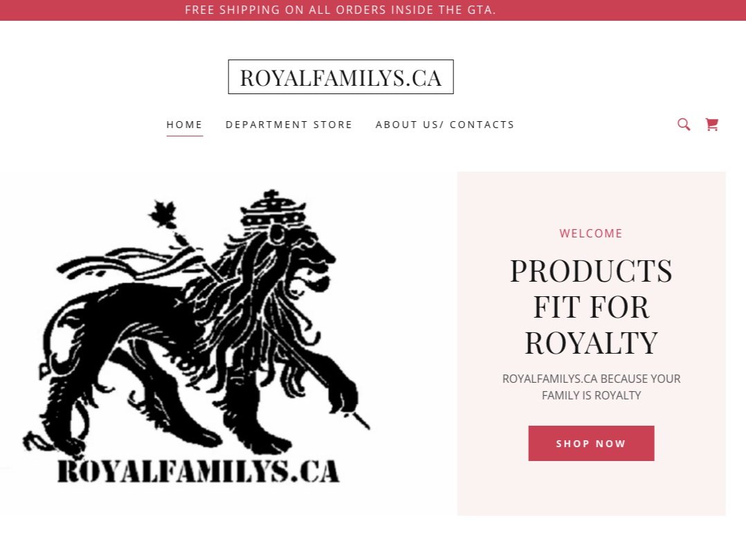Click the striped flag on the lion's back
Viewport: 746px width, 560px height.
pos(133,263)
